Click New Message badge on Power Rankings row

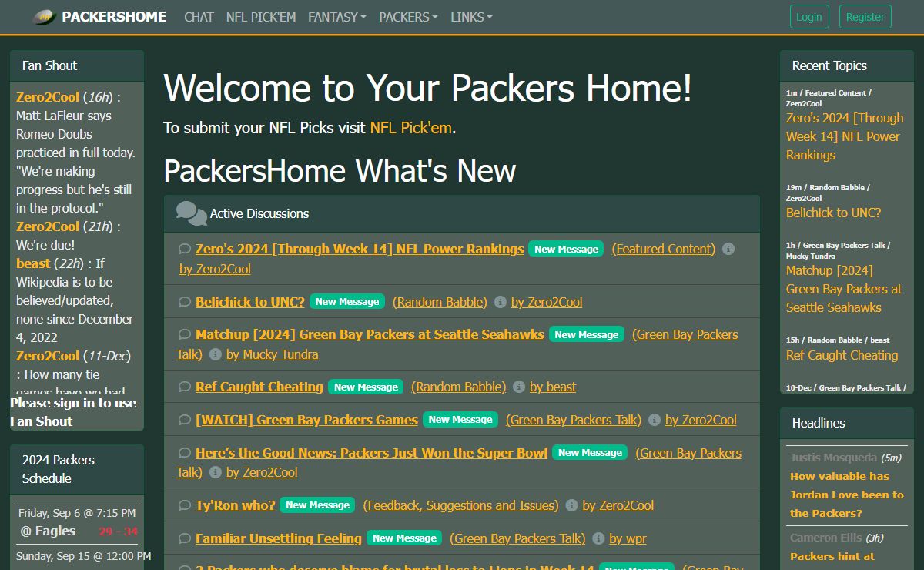click(x=567, y=249)
